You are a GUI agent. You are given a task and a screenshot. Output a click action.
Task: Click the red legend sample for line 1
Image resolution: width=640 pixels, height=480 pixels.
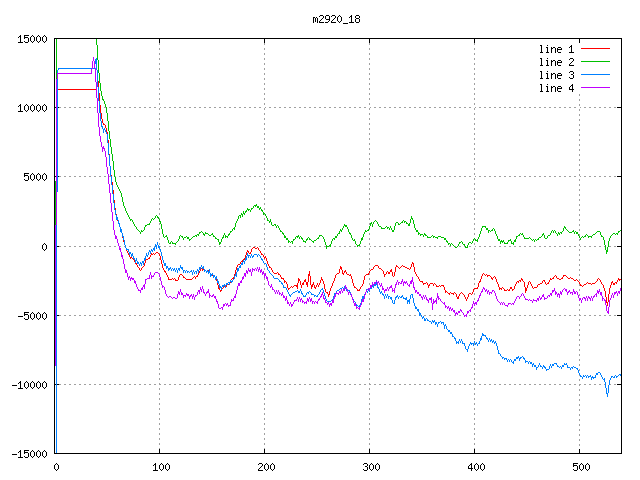pyautogui.click(x=596, y=49)
